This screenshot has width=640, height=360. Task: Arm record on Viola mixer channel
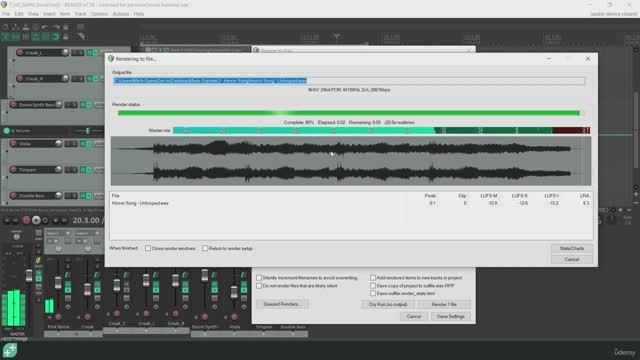(x=234, y=317)
